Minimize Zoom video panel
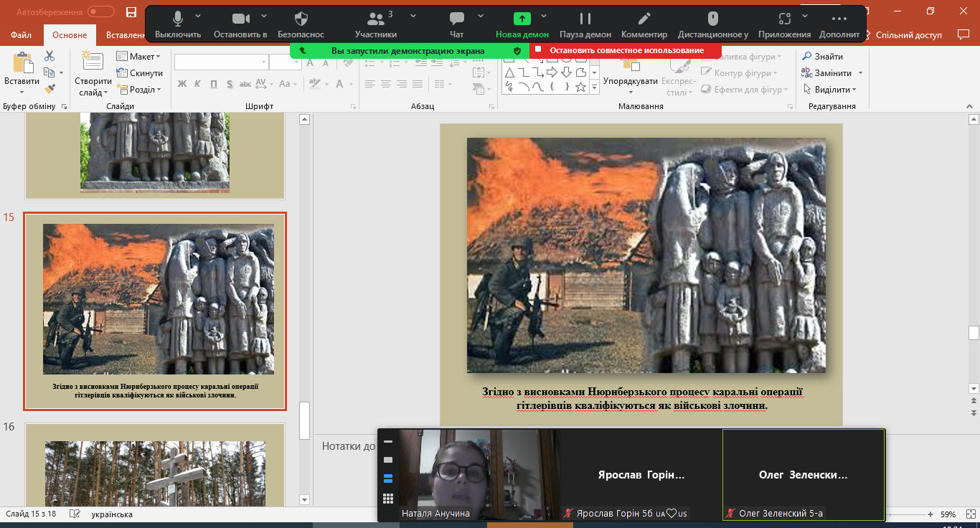 388,442
